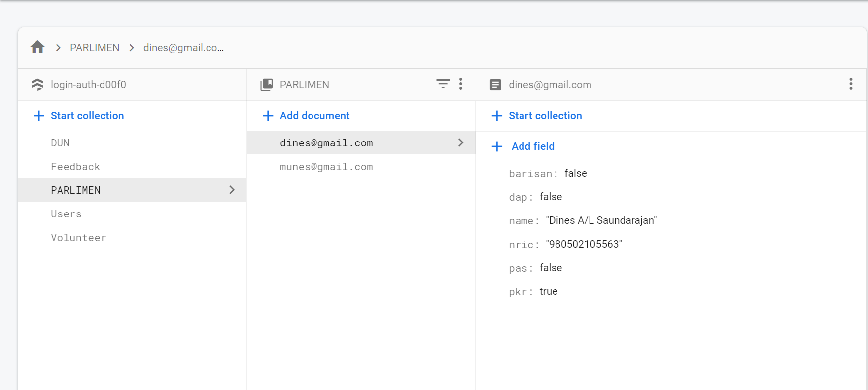Select the Feedback collection
The width and height of the screenshot is (868, 390).
click(132, 167)
